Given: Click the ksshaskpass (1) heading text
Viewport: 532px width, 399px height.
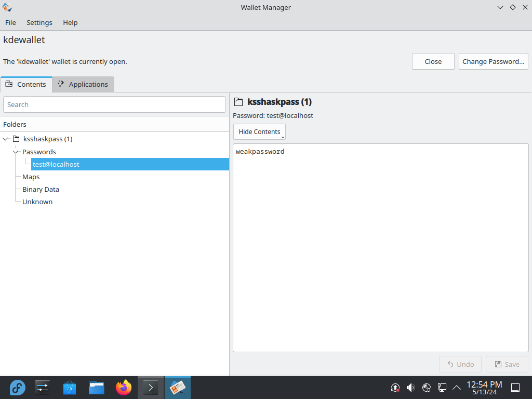Looking at the screenshot, I should pos(280,102).
